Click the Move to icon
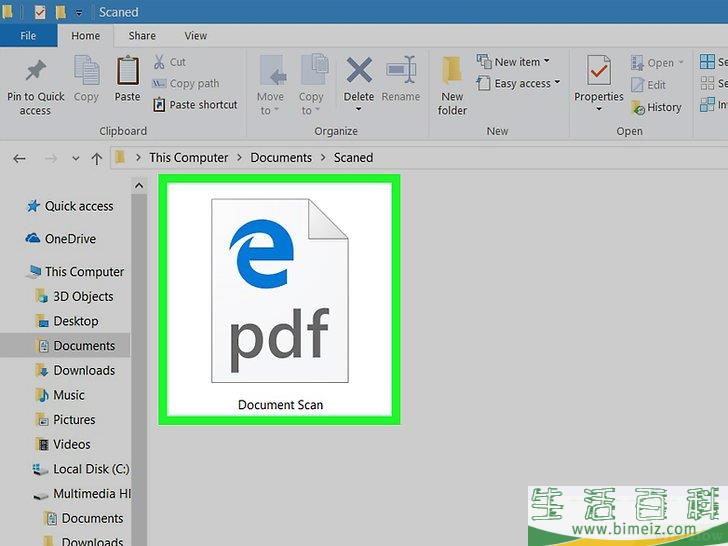This screenshot has width=728, height=546. 273,71
